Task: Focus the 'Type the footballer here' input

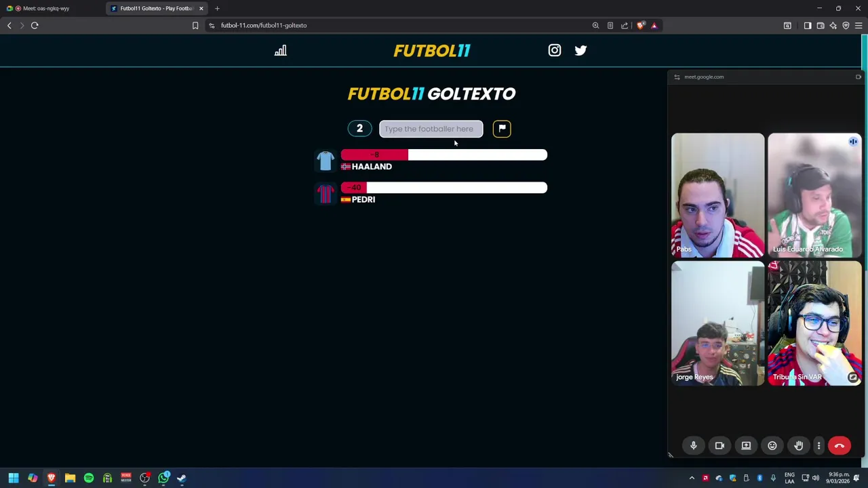Action: [431, 129]
